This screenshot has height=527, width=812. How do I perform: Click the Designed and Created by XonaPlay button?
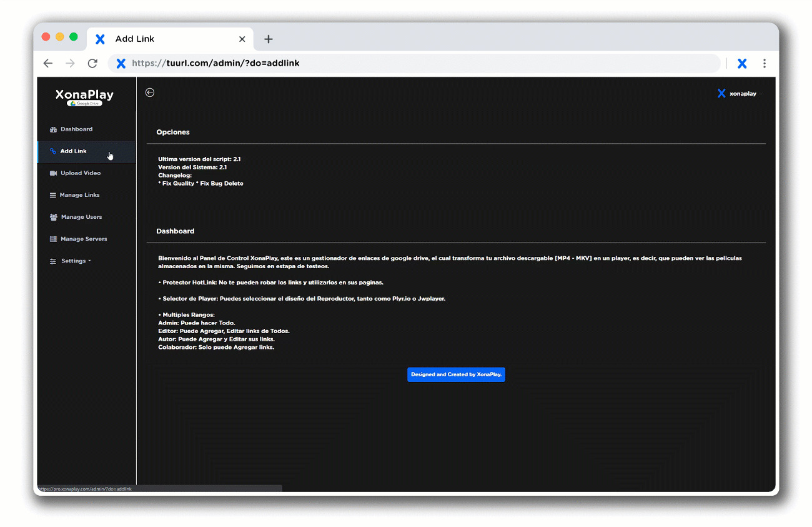(456, 374)
